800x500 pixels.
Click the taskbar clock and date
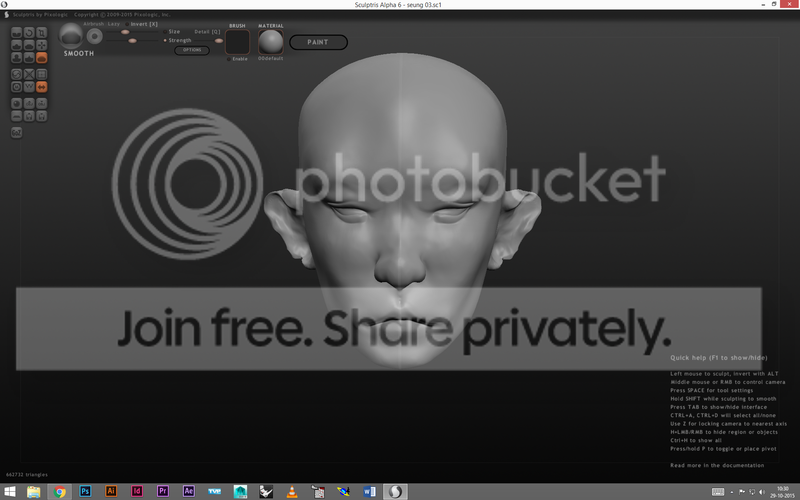pyautogui.click(x=783, y=492)
